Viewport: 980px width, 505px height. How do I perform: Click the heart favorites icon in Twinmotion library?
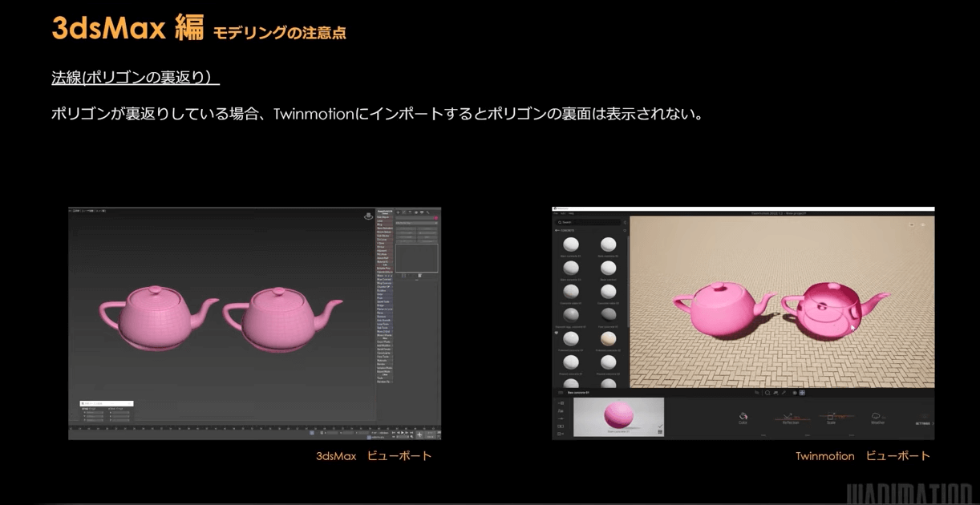coord(557,333)
